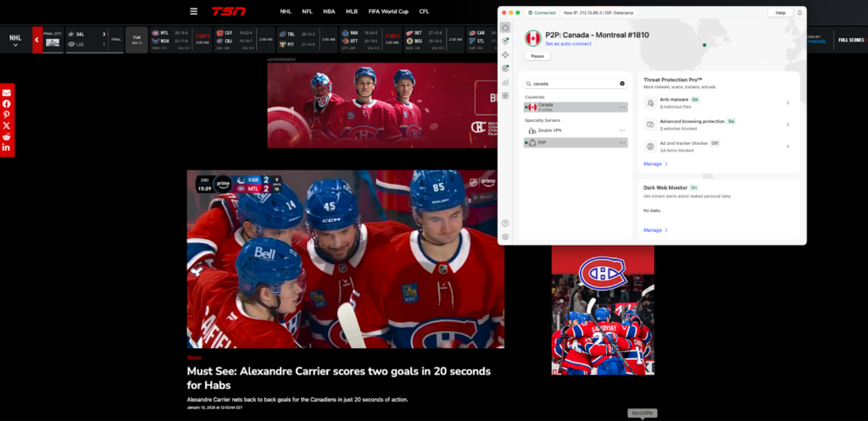The image size is (868, 421).
Task: Pause the VPN connection
Action: [537, 57]
